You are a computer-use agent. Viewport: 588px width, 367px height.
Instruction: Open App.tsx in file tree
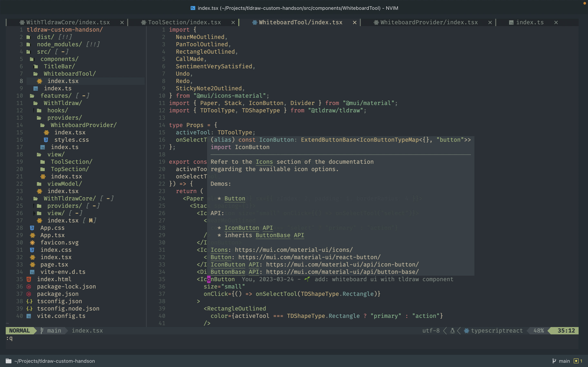pos(52,235)
